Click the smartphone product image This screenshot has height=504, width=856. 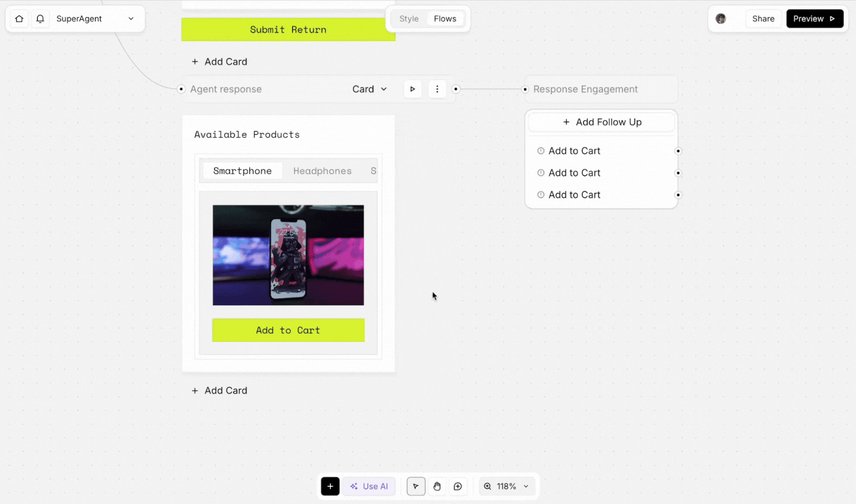click(288, 255)
